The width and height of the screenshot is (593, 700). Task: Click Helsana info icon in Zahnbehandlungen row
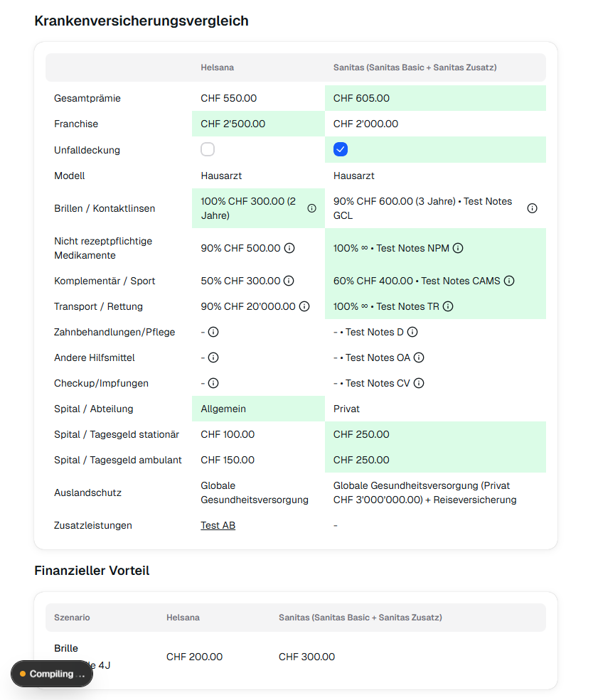coord(213,332)
